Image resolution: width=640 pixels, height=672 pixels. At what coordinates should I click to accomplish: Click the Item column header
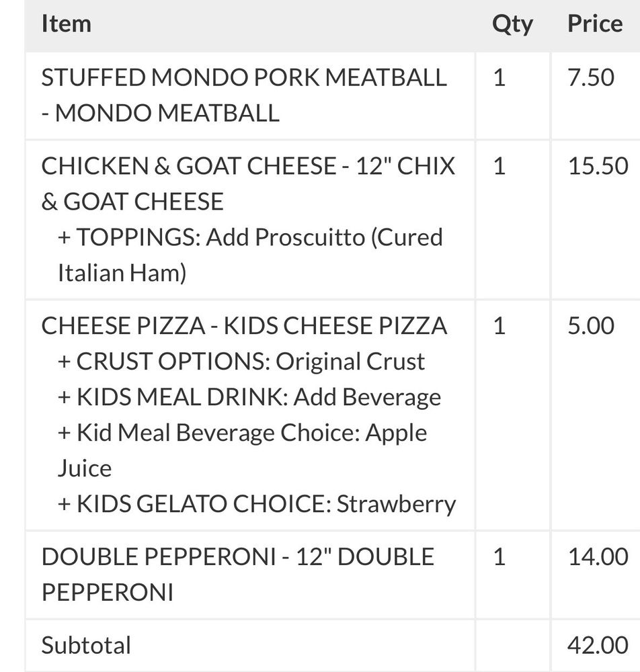(66, 24)
